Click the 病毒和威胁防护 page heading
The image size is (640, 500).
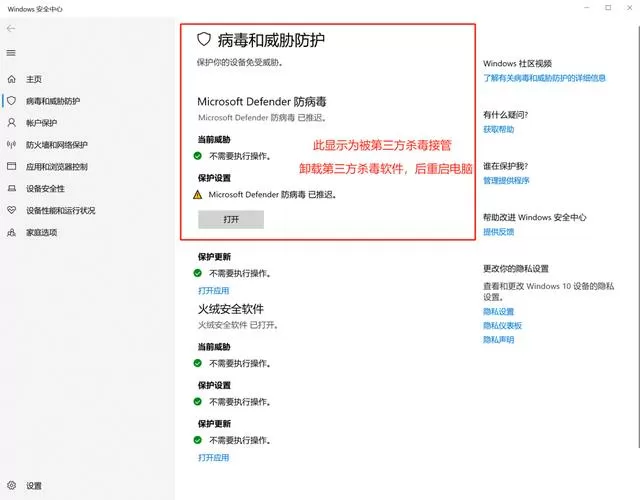click(271, 40)
